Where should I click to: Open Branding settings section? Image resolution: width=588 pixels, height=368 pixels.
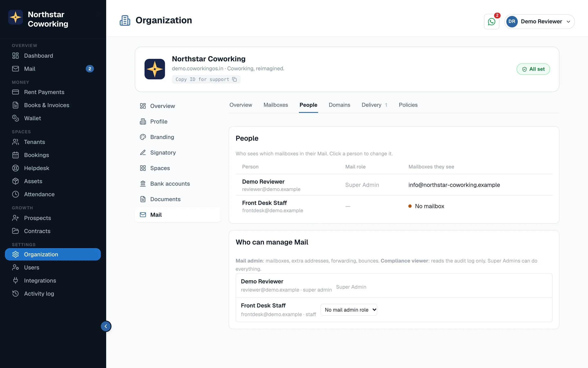point(178,137)
